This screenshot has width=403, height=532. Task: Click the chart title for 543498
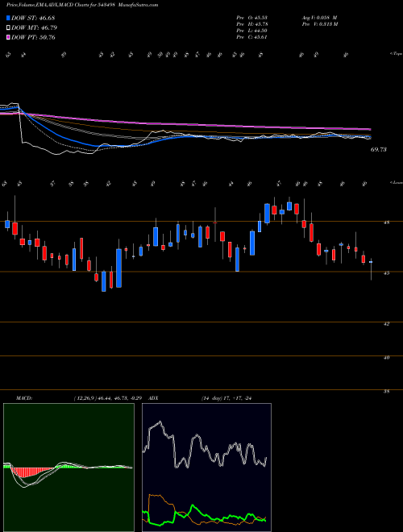(x=60, y=5)
